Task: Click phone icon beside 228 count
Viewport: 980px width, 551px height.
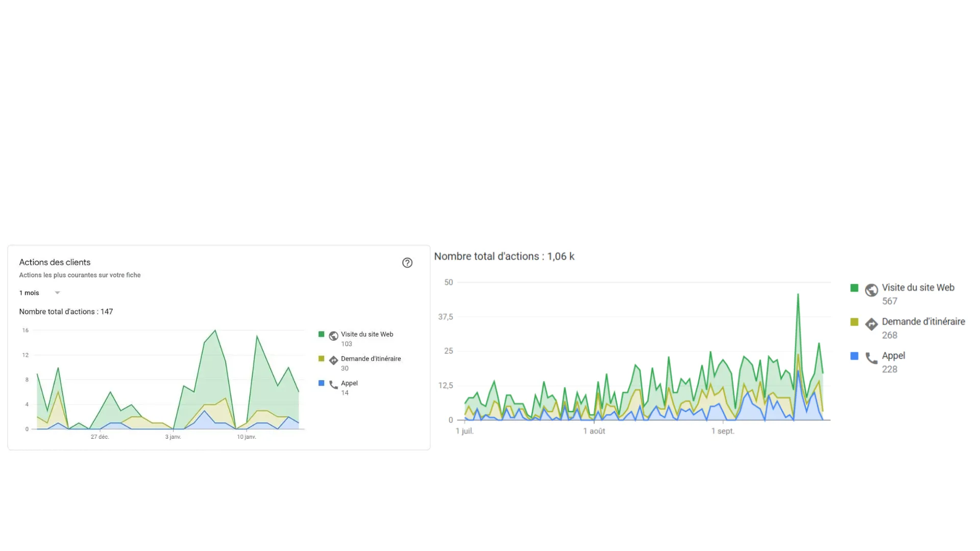Action: (x=871, y=358)
